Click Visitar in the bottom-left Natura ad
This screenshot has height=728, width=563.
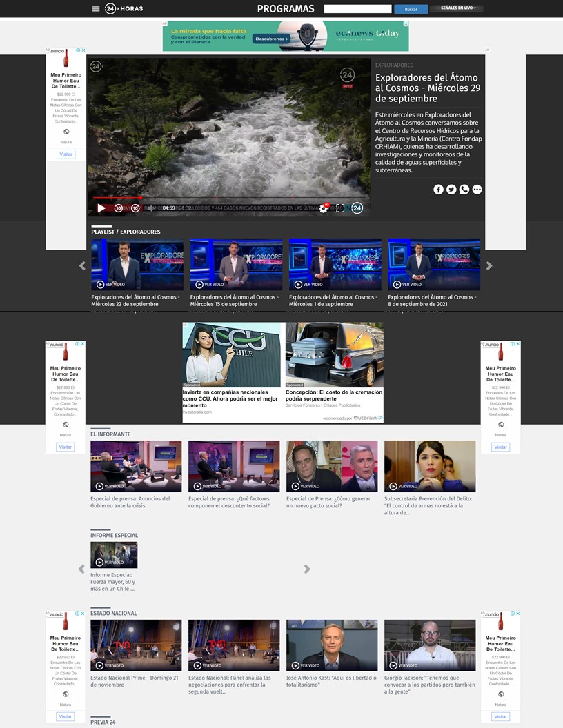tap(66, 716)
